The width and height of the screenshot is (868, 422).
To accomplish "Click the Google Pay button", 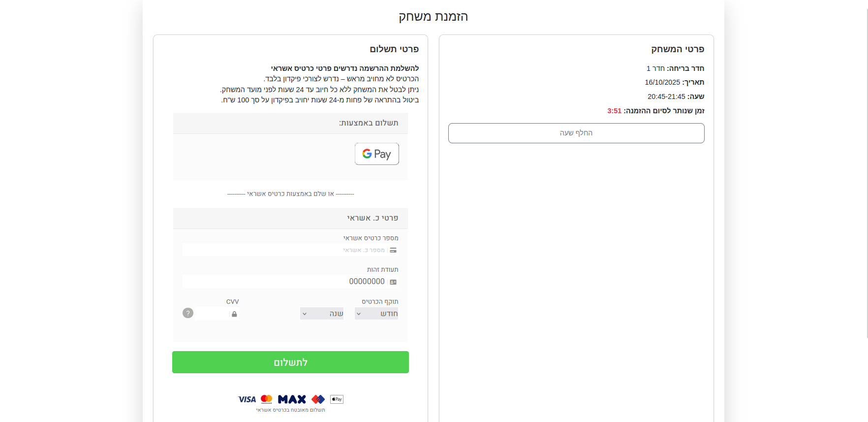I will (376, 154).
